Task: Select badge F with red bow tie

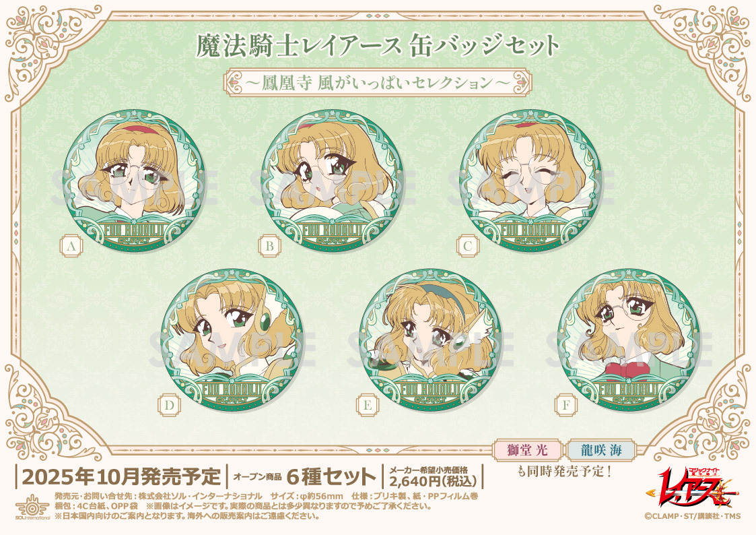Action: [629, 340]
